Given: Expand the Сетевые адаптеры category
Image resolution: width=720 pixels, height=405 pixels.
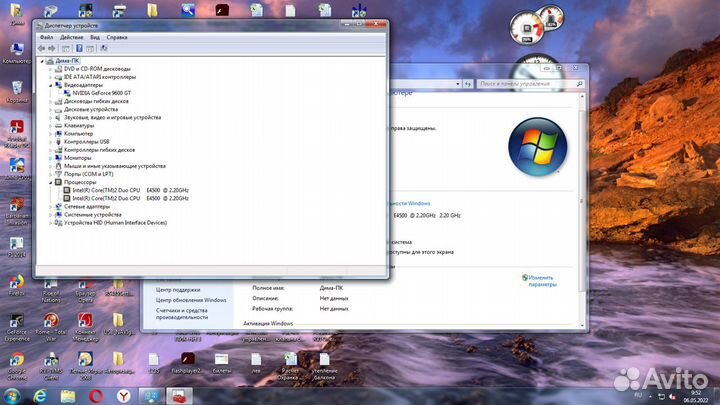Looking at the screenshot, I should click(x=50, y=207).
